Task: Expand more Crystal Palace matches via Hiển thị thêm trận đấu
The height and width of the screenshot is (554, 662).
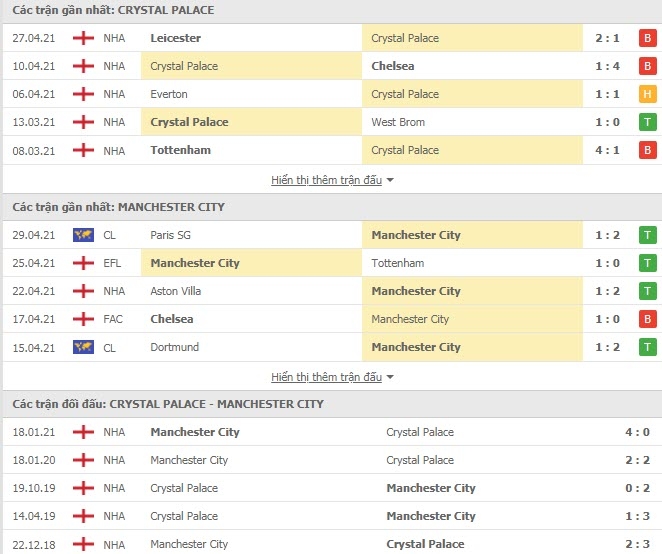Action: click(326, 180)
